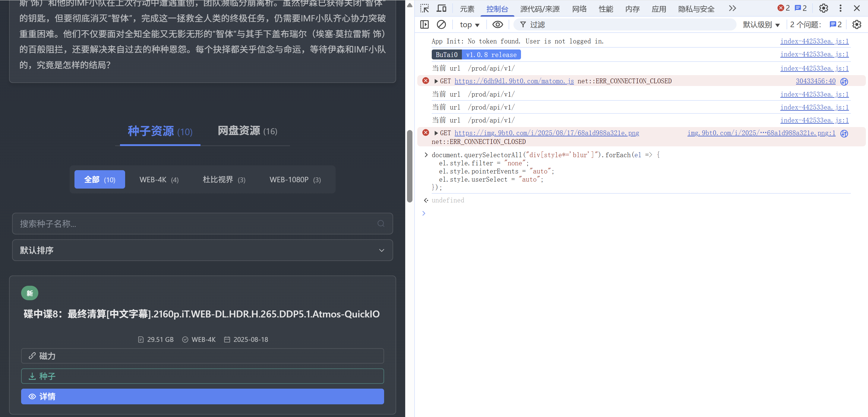The image size is (868, 417).
Task: Click the red error count badge
Action: point(783,8)
